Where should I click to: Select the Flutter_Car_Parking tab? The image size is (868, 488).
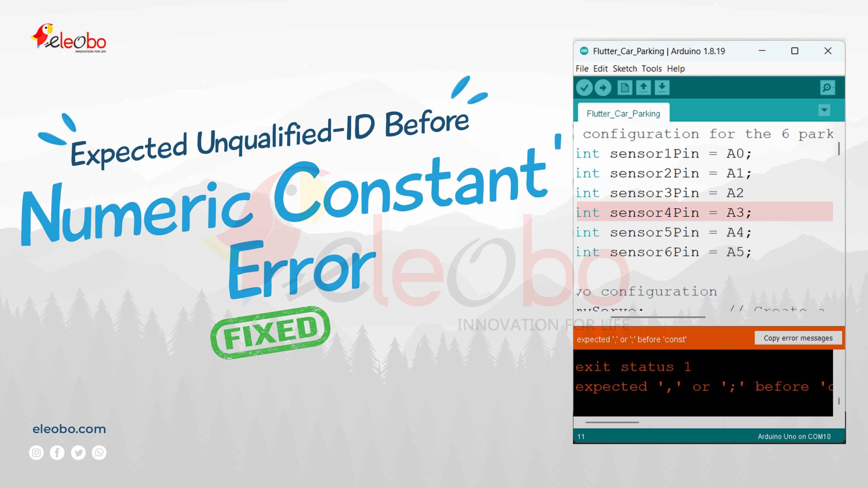623,113
